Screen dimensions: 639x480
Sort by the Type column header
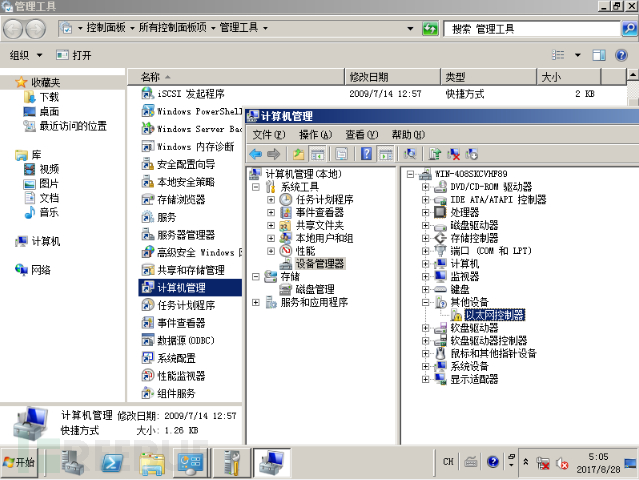click(489, 77)
